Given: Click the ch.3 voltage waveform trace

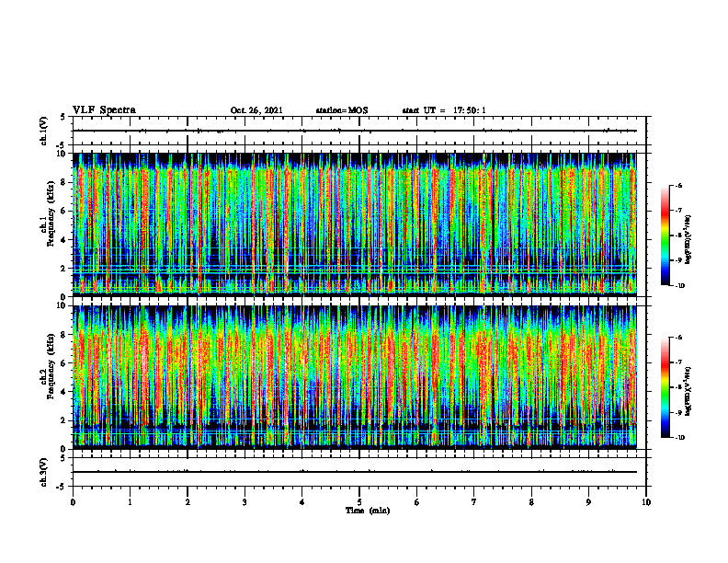Looking at the screenshot, I should point(355,472).
